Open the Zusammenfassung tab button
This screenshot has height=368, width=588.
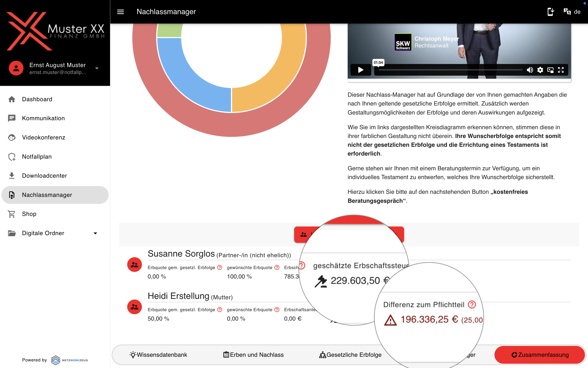tap(540, 355)
